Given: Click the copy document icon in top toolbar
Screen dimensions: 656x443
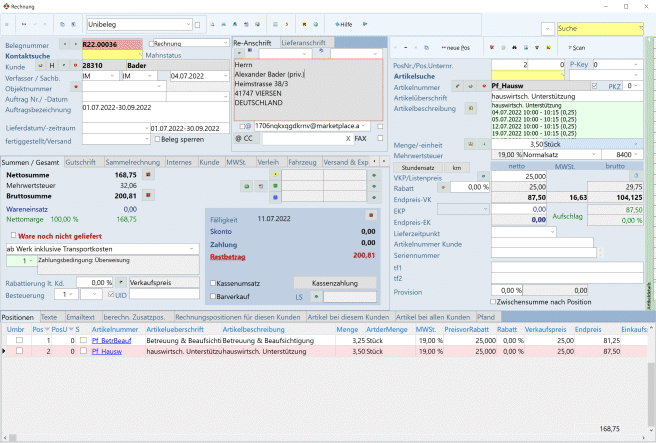Looking at the screenshot, I should pos(62,24).
